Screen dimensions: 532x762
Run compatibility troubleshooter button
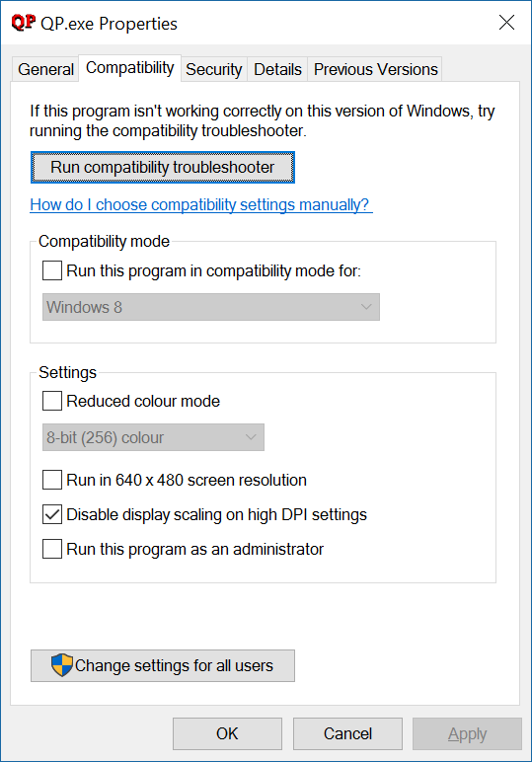pyautogui.click(x=163, y=167)
